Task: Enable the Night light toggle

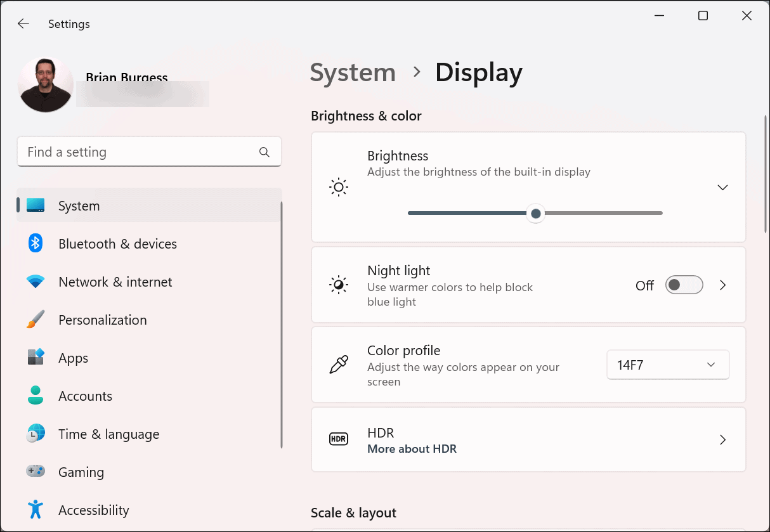Action: pyautogui.click(x=684, y=285)
